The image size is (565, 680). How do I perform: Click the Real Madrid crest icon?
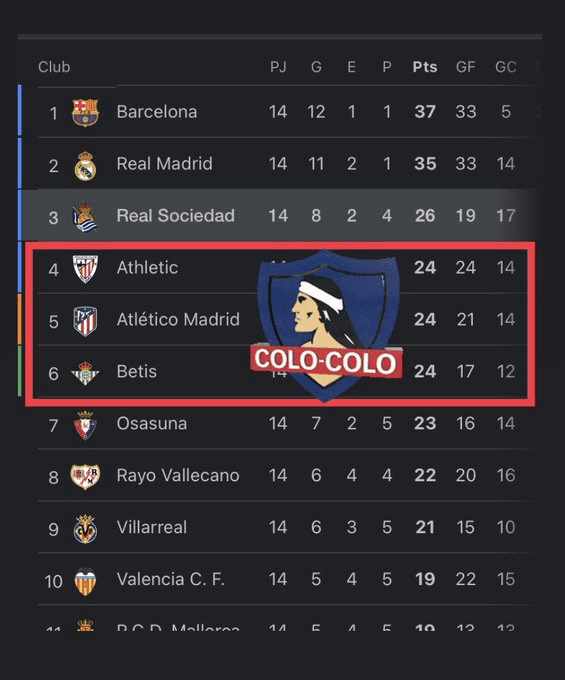coord(85,166)
